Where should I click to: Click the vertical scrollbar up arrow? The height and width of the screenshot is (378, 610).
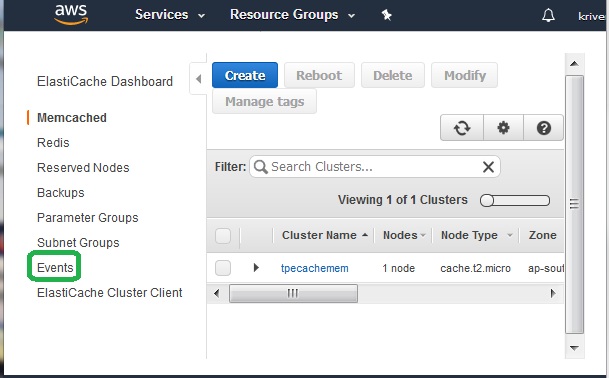pyautogui.click(x=574, y=64)
